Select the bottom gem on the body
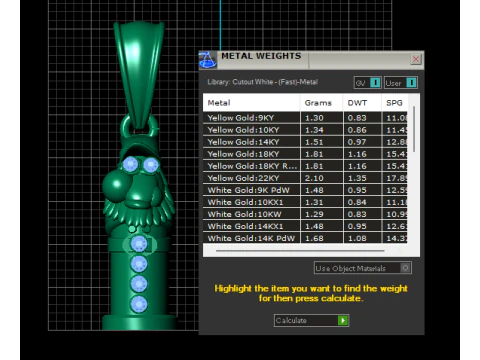Viewport: 480px width, 360px height. 139,304
